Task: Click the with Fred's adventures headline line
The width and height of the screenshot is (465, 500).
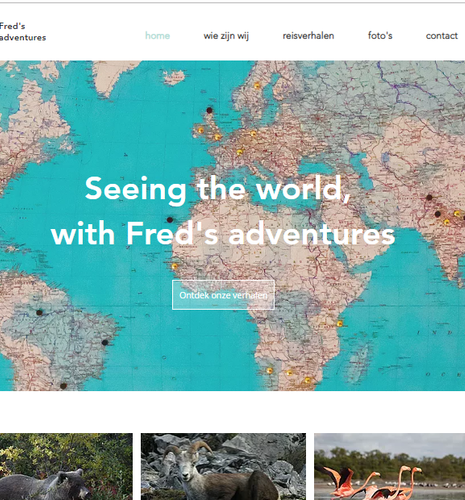Action: [x=223, y=234]
